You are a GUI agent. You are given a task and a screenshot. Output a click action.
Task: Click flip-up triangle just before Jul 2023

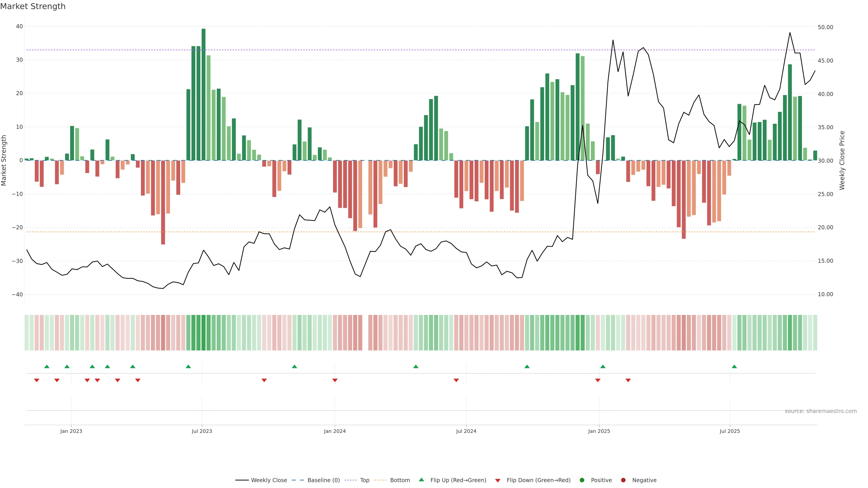188,366
